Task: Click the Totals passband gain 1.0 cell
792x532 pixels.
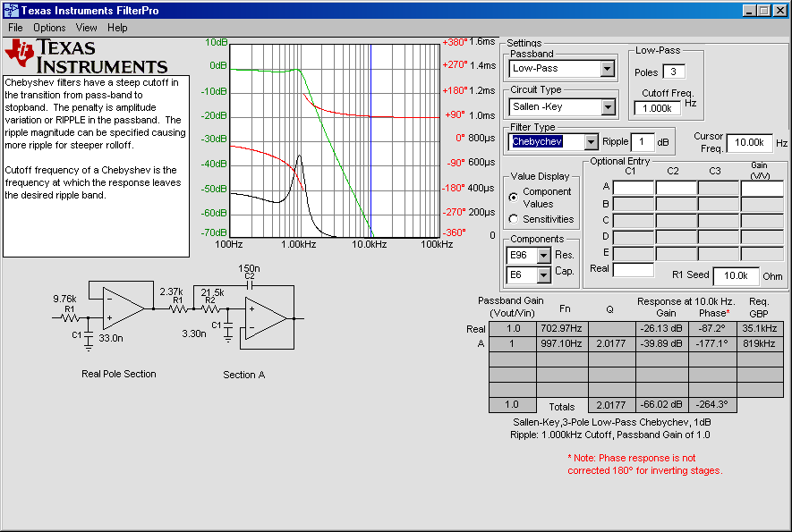Action: 512,405
